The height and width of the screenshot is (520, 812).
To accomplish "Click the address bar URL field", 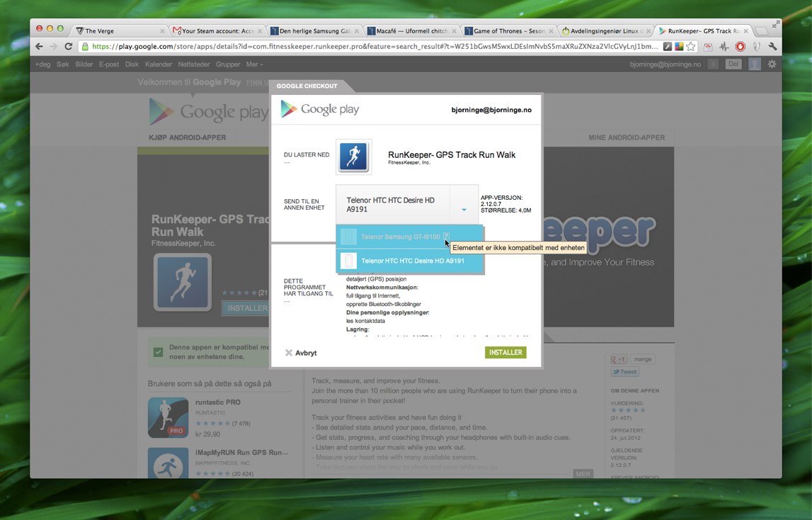I will pyautogui.click(x=375, y=47).
